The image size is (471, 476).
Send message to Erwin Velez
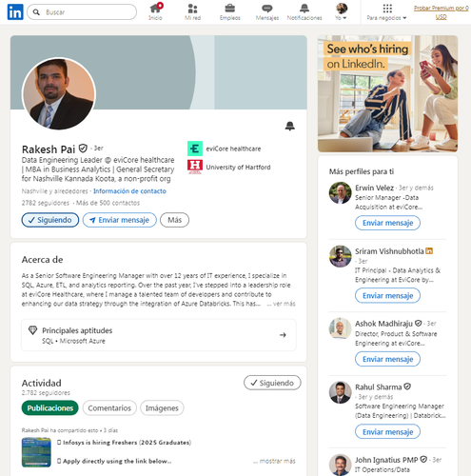(x=387, y=223)
